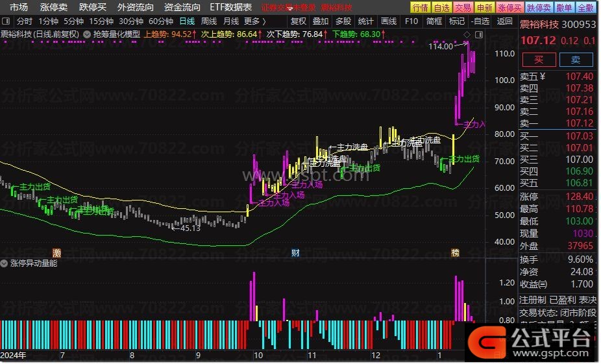Click the 最低 value 103.00

point(580,221)
